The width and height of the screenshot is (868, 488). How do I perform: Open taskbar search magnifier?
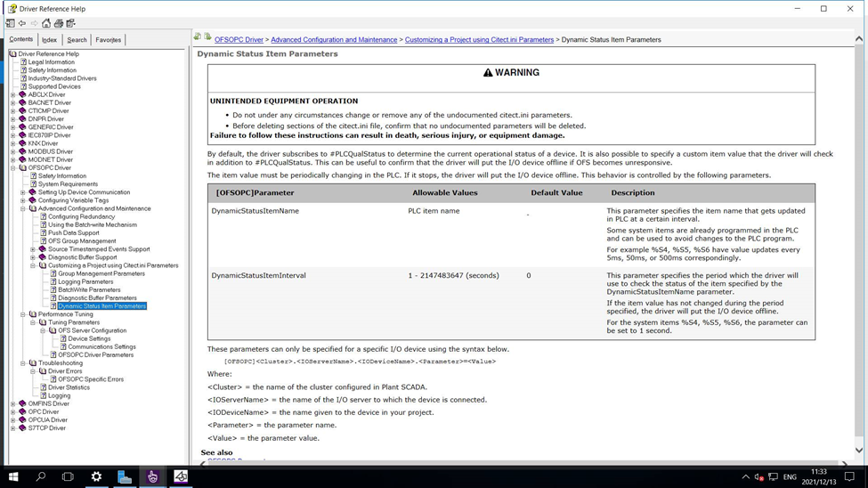click(40, 477)
